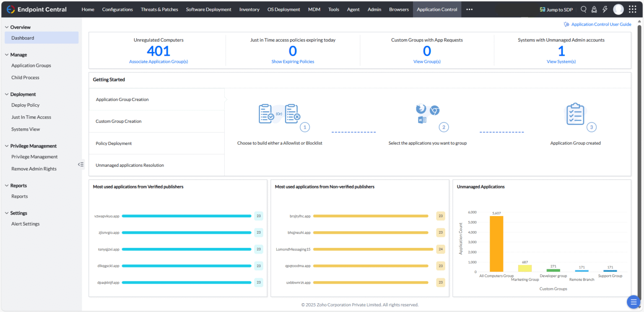Click the lightning bolt quick actions icon

point(605,9)
